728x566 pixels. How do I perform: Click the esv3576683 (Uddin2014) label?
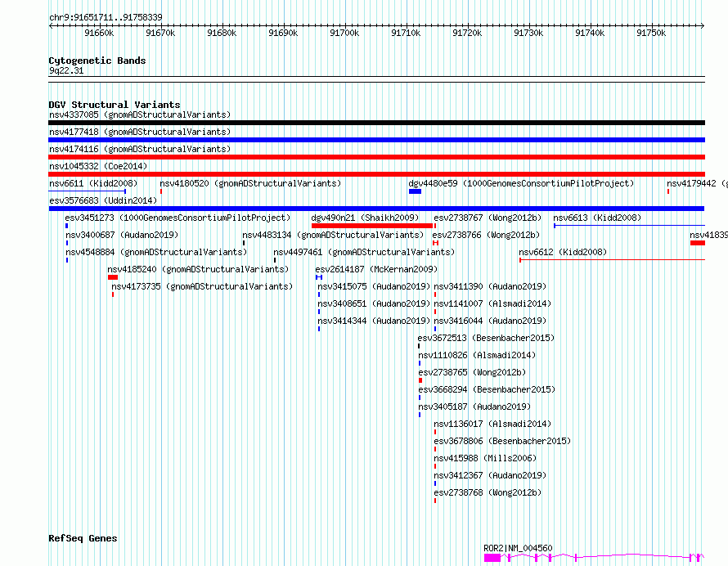pyautogui.click(x=103, y=200)
